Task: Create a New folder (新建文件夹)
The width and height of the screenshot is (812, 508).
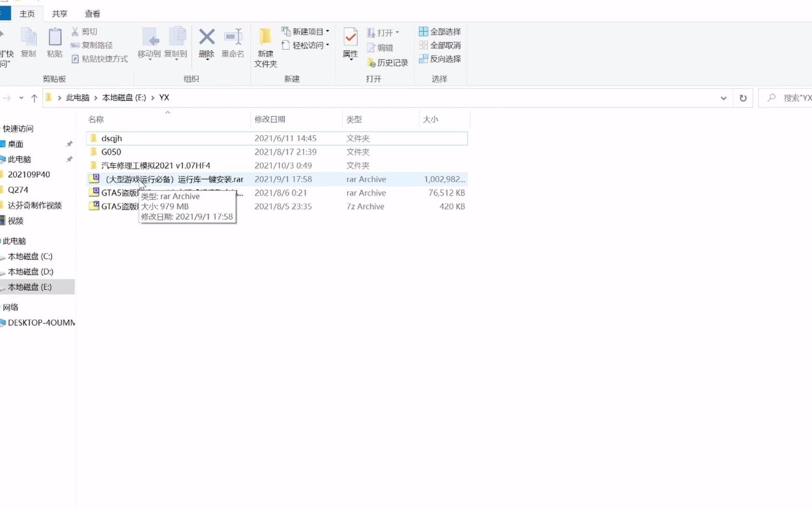Action: pos(265,47)
